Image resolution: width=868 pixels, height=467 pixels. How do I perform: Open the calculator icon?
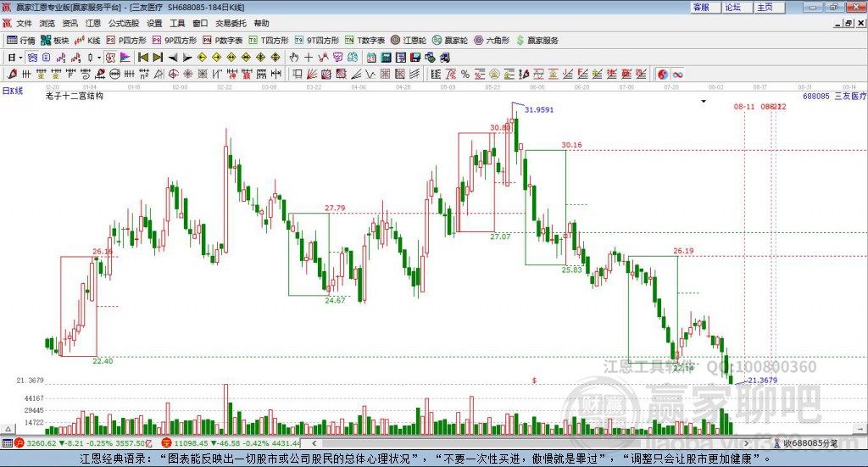point(386,58)
